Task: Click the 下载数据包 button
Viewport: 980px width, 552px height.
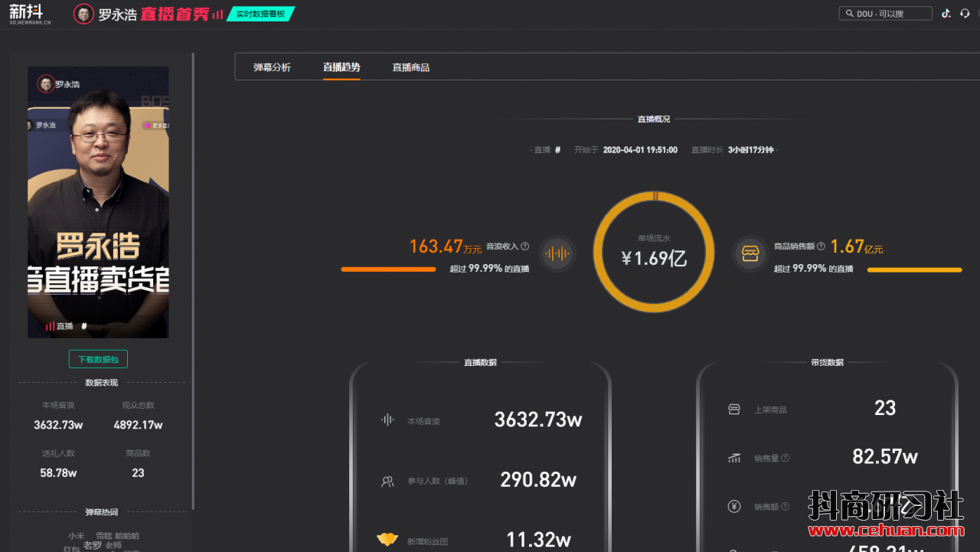Action: 98,359
